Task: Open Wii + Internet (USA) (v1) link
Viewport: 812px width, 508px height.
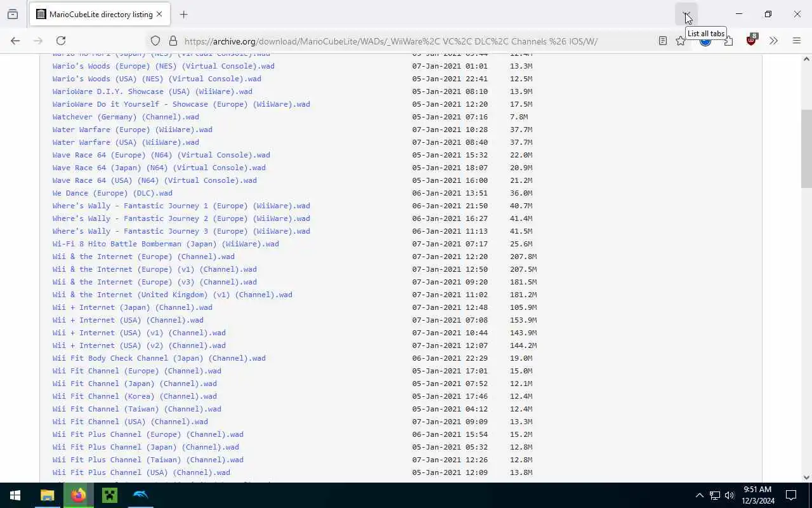Action: 139,333
